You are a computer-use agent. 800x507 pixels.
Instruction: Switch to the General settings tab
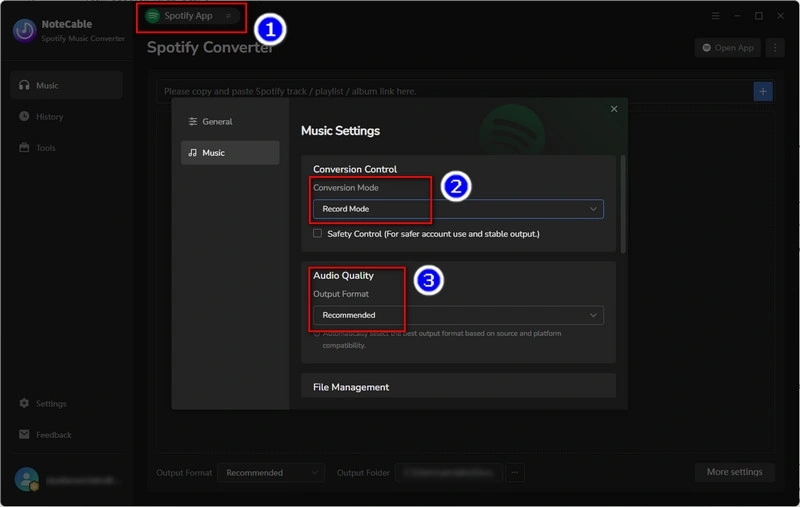click(230, 121)
